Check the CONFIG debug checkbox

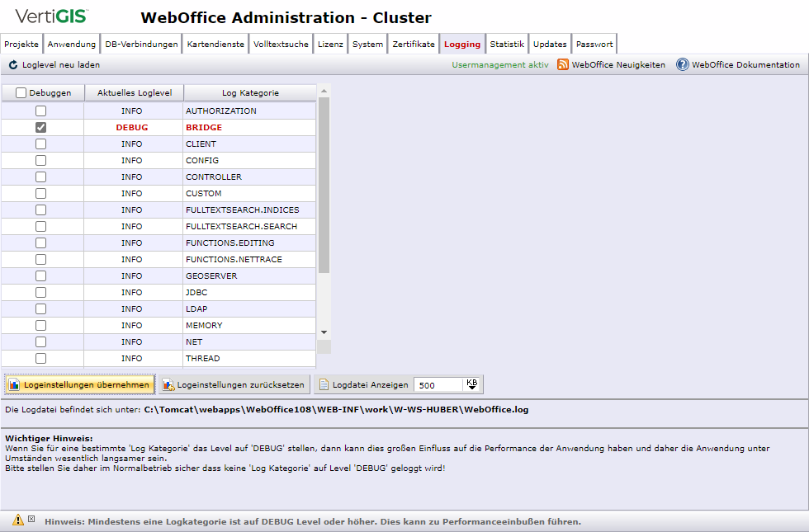40,160
